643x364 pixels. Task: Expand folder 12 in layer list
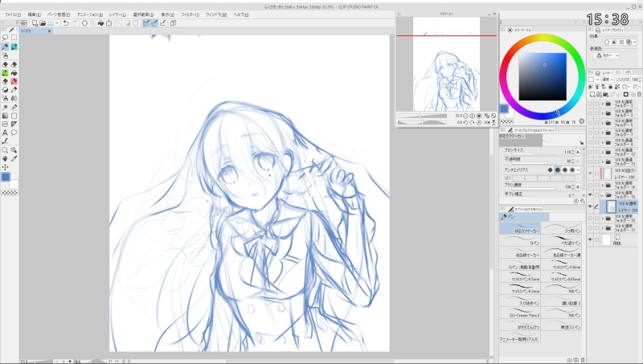tap(602, 152)
